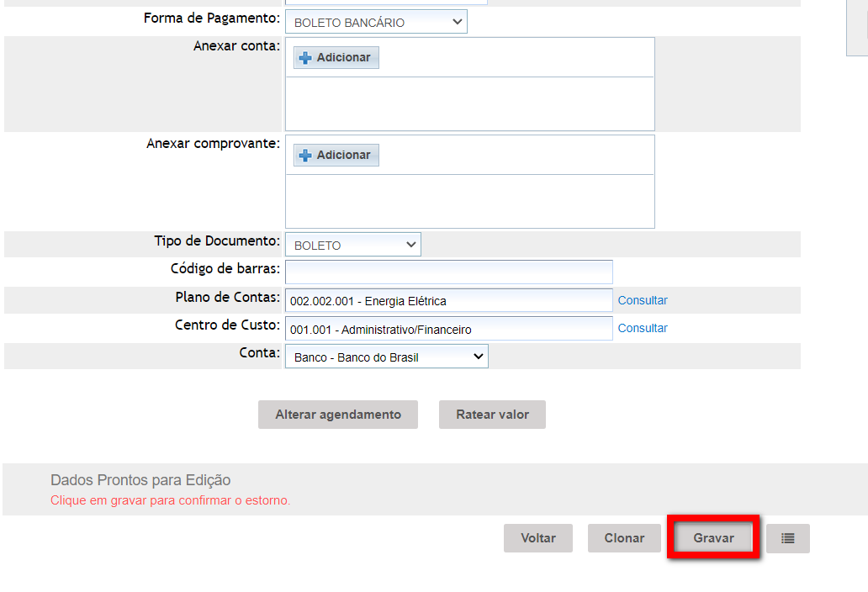Go back with the Voltar button

[537, 538]
